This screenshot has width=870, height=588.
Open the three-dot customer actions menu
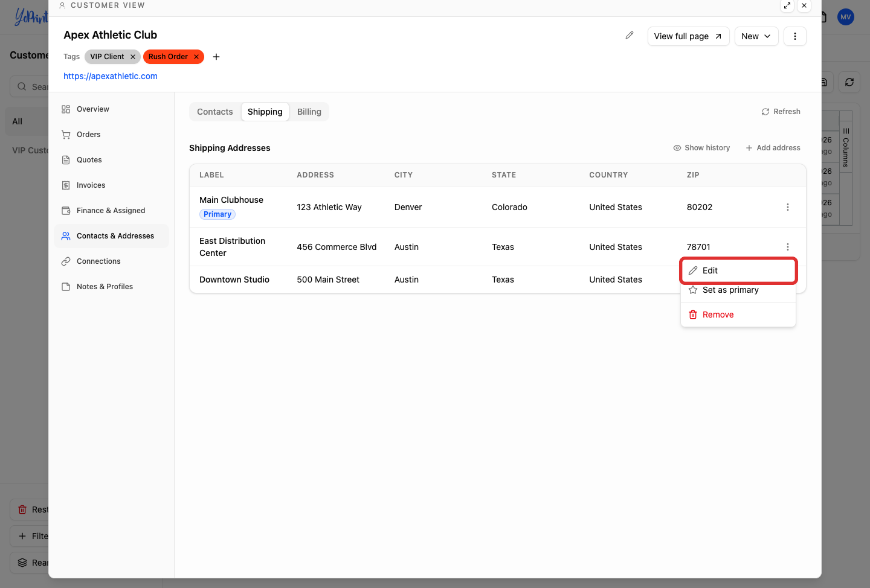pyautogui.click(x=795, y=36)
